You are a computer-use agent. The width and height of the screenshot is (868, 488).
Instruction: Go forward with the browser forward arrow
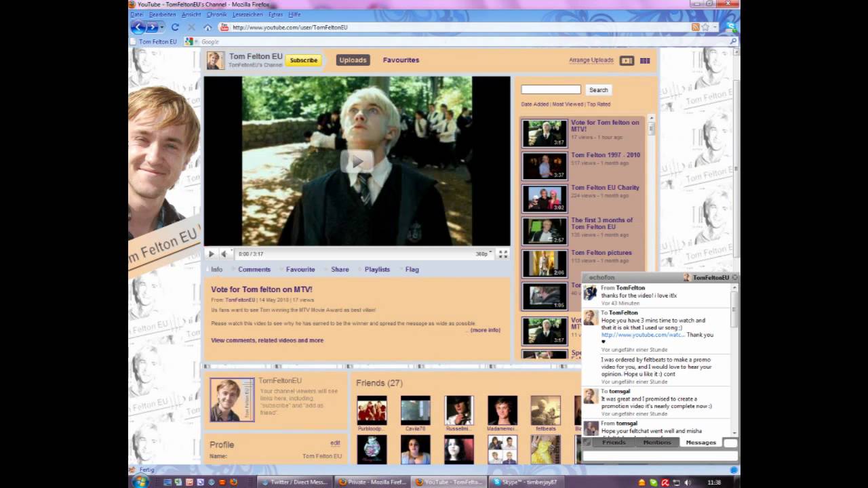(152, 27)
